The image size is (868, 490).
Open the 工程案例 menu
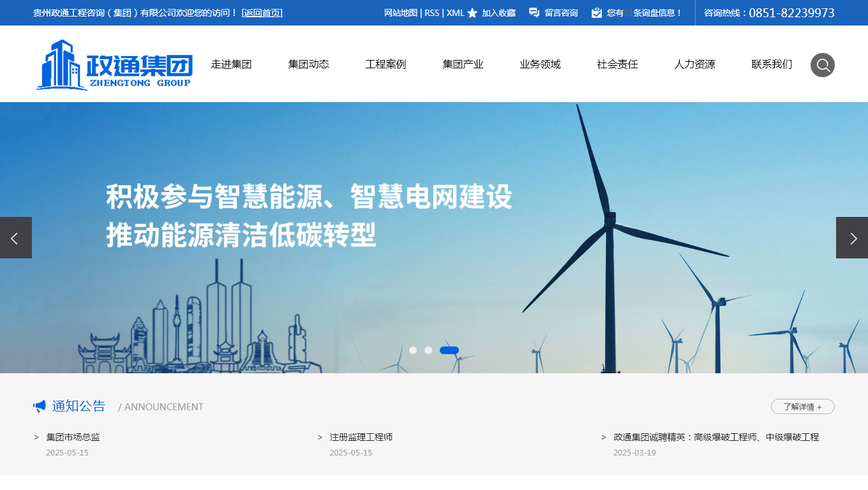click(385, 64)
